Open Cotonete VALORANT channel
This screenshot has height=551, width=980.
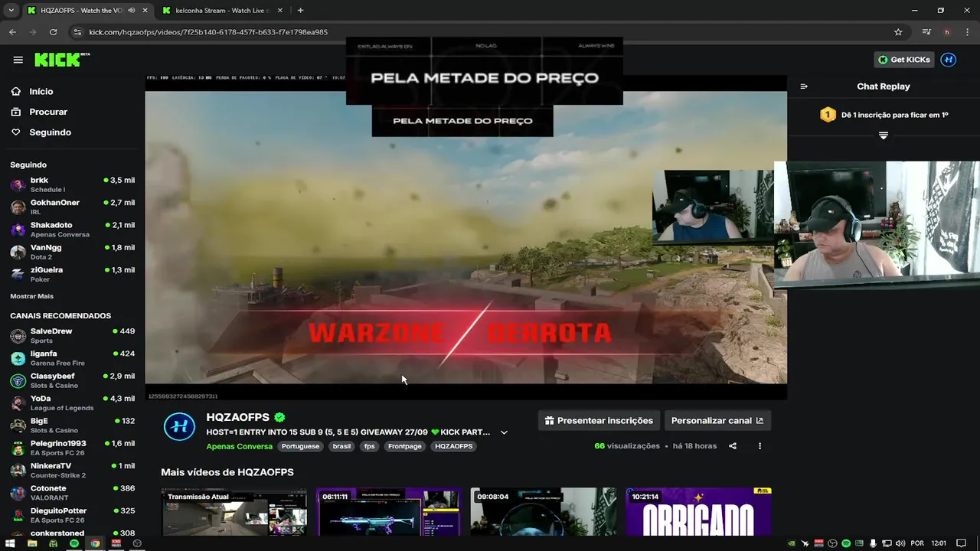coord(72,492)
